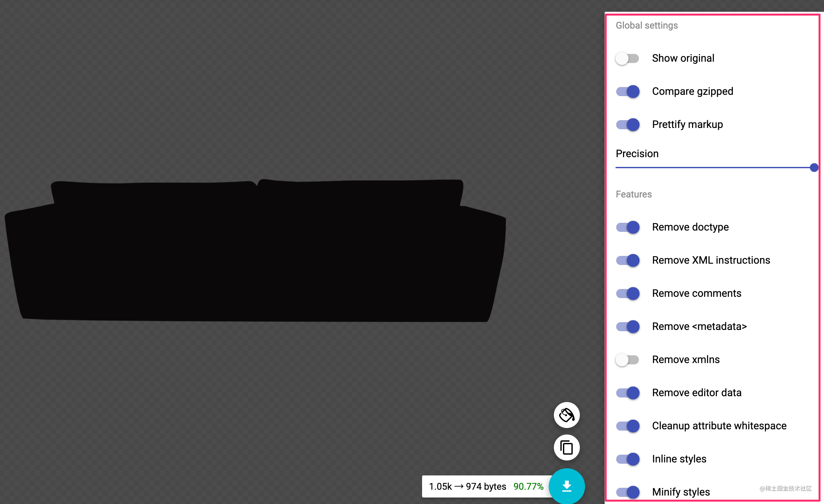Viewport: 824px width, 504px height.
Task: Toggle Remove doctype off
Action: pos(627,227)
